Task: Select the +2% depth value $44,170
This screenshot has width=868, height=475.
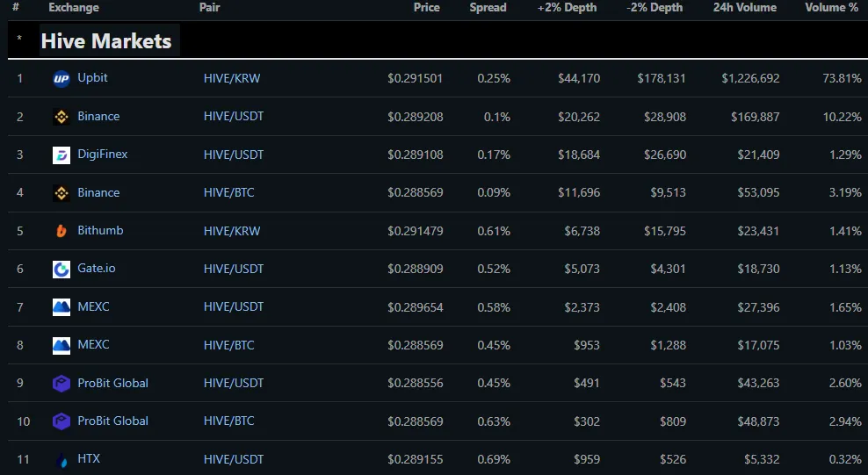Action: coord(579,78)
